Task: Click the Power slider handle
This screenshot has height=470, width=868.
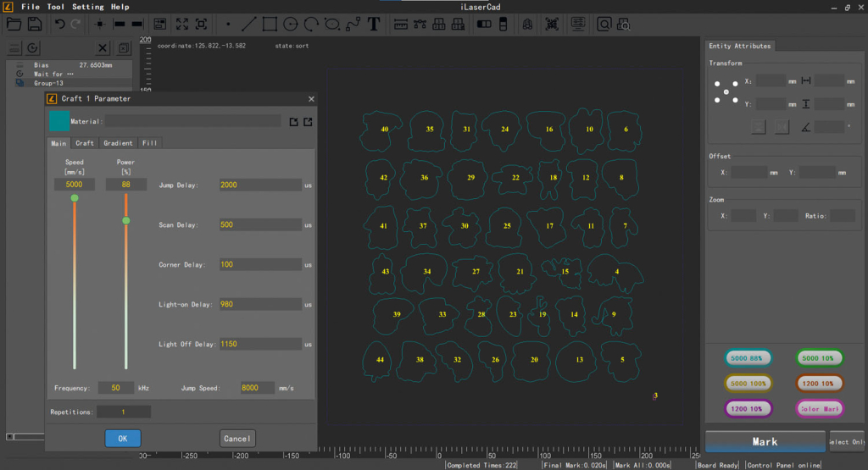Action: click(126, 221)
